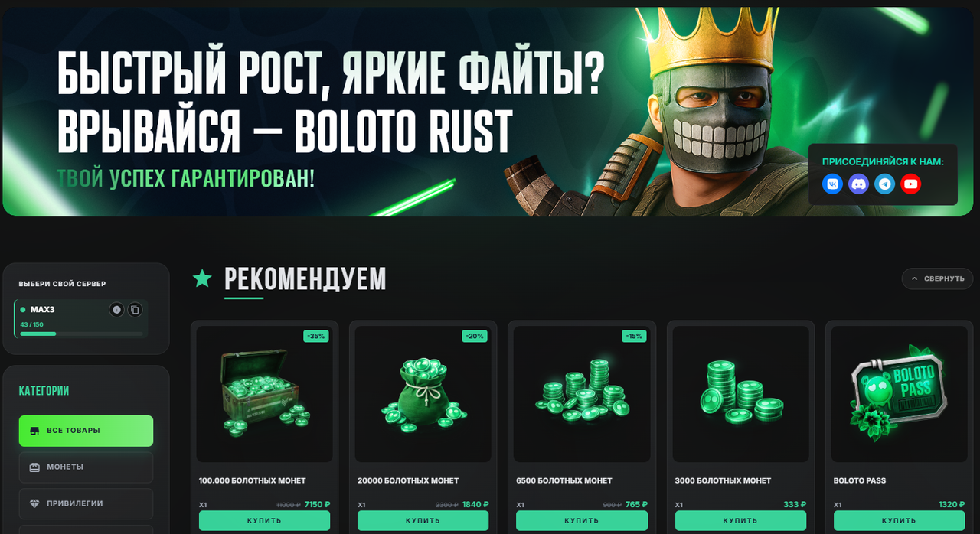Show MAX3 server info icon
Screen dimensions: 980x534
pos(116,310)
